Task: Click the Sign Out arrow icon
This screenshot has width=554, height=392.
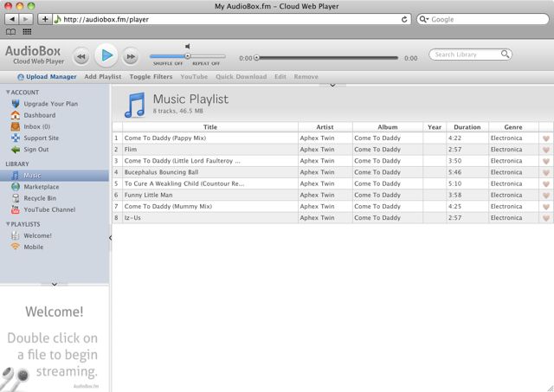Action: pyautogui.click(x=16, y=150)
